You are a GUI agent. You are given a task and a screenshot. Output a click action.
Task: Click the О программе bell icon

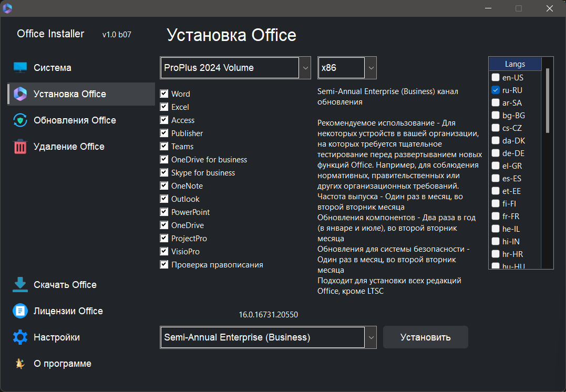click(19, 363)
